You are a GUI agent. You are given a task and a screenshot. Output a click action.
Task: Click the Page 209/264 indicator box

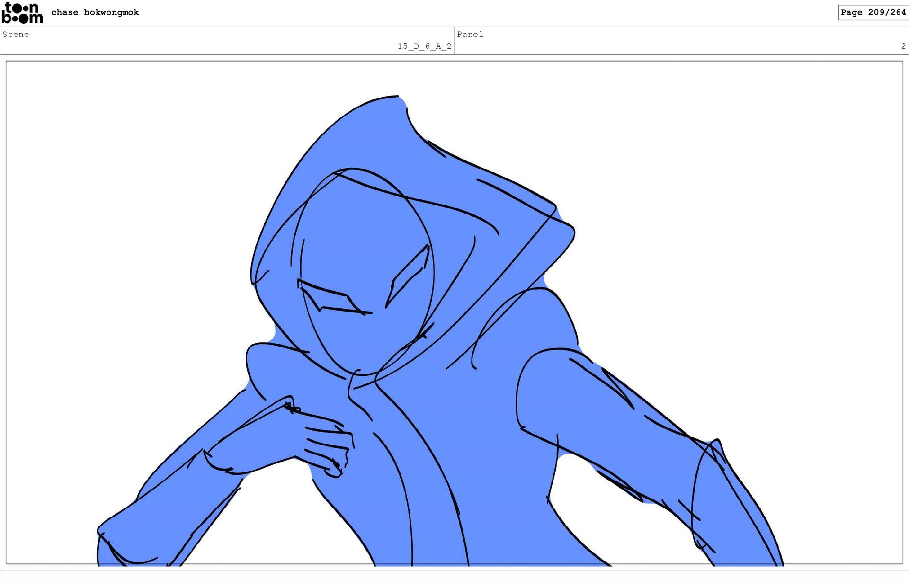point(873,12)
